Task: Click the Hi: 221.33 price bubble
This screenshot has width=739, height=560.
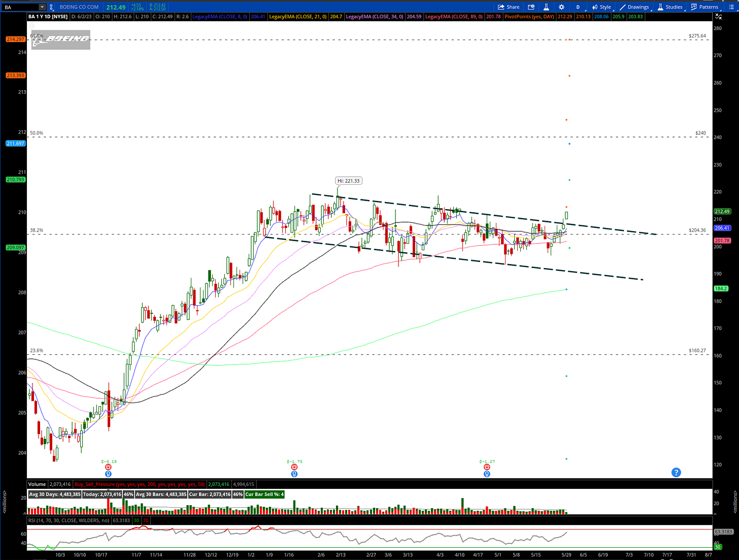Action: tap(349, 181)
